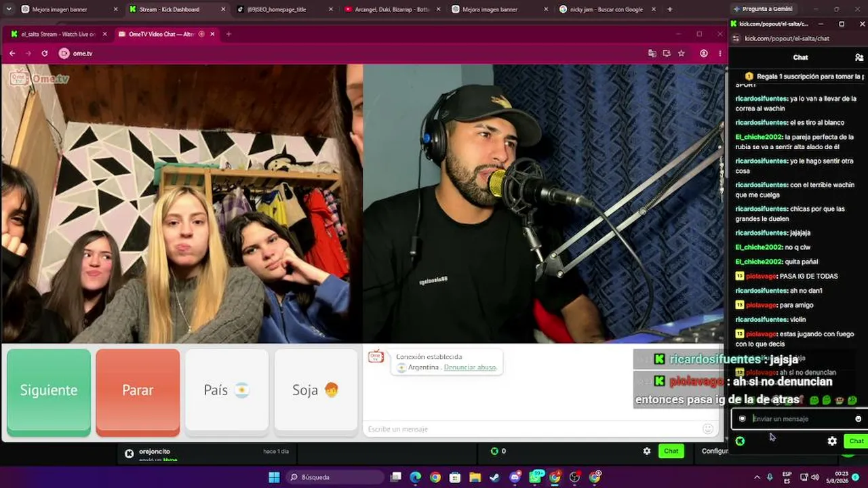
Task: Open Kick popout chat settings gear
Action: (832, 441)
